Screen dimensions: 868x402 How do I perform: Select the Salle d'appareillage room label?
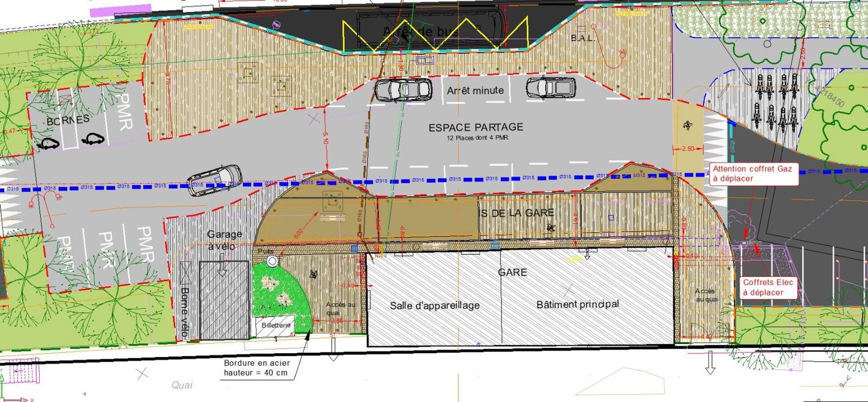point(434,306)
